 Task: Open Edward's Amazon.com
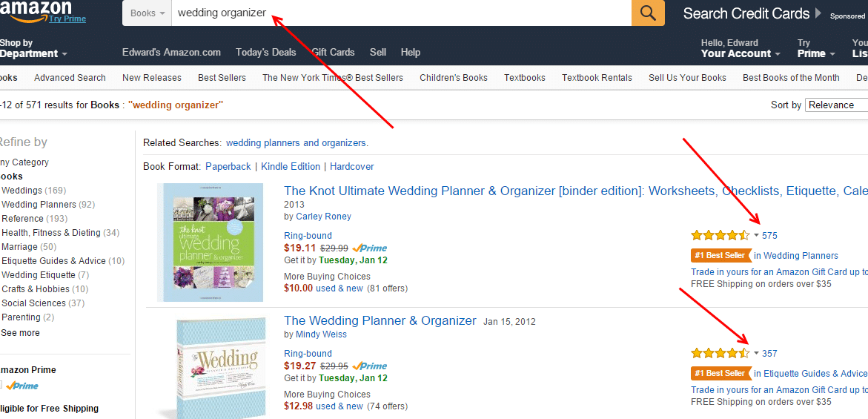coord(172,53)
